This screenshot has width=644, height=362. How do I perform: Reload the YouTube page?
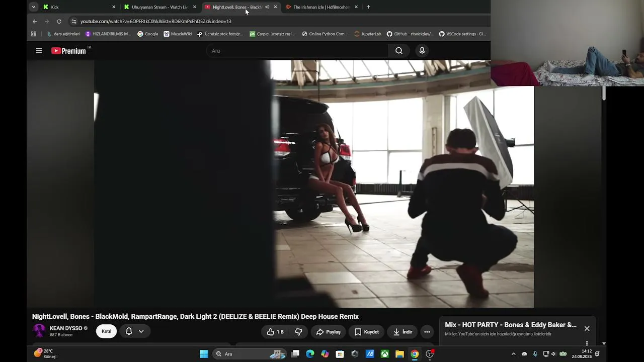pyautogui.click(x=59, y=21)
